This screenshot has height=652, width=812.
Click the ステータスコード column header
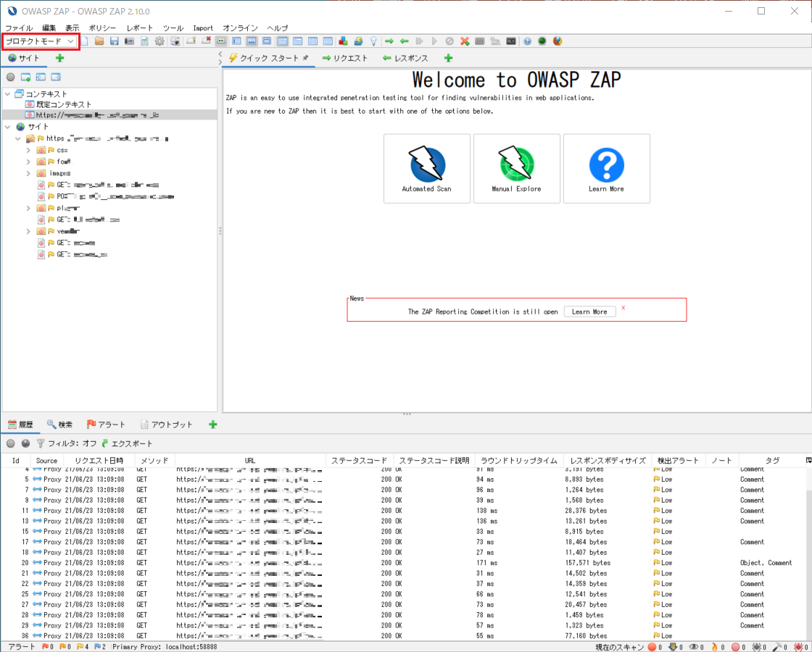coord(360,461)
